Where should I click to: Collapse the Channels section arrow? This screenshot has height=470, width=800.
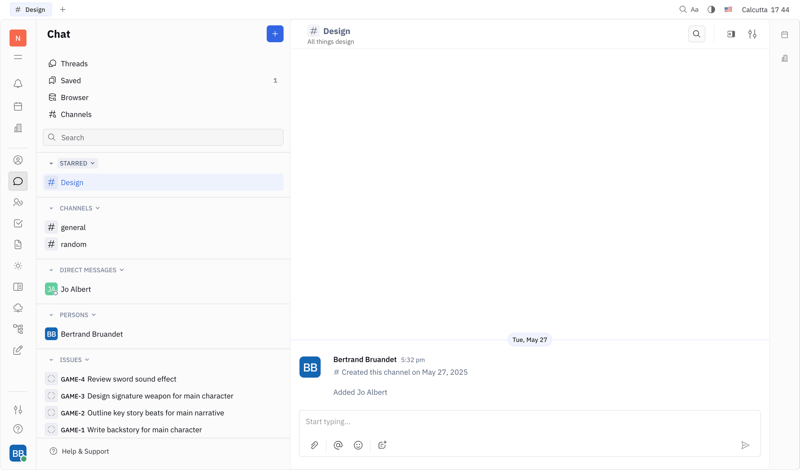pos(51,208)
